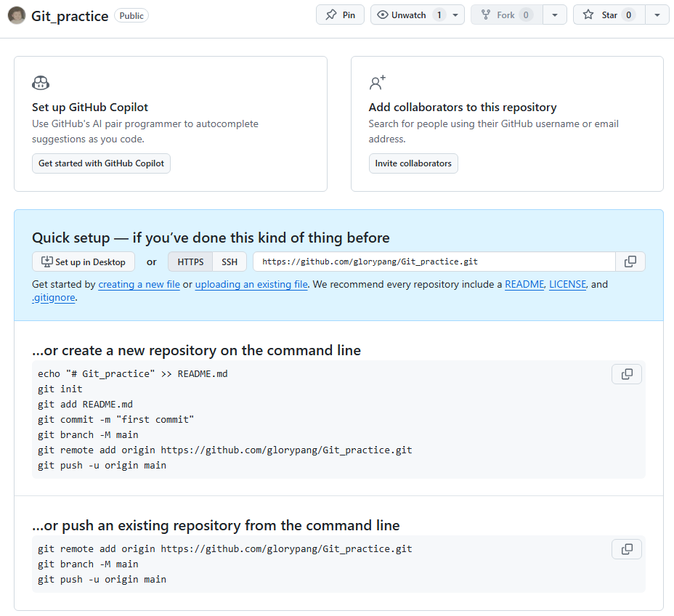Click the '...or create a new repository' heading
The height and width of the screenshot is (616, 674).
click(196, 350)
